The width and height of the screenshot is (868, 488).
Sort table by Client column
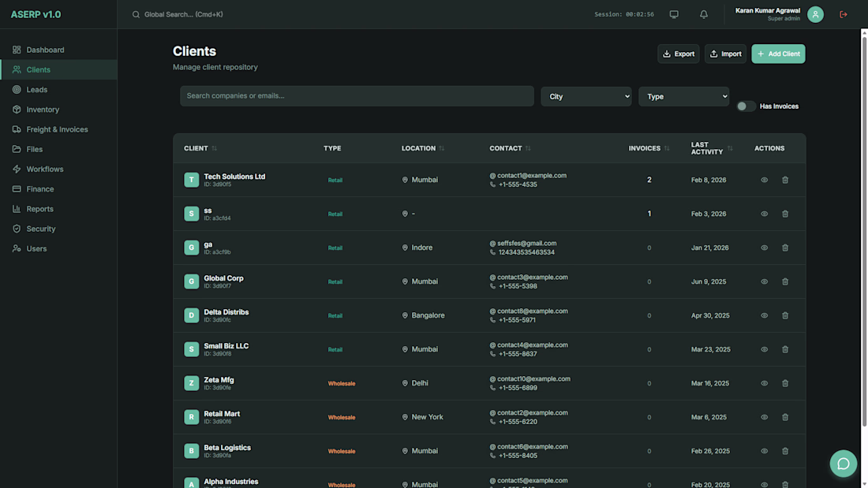[x=214, y=148]
